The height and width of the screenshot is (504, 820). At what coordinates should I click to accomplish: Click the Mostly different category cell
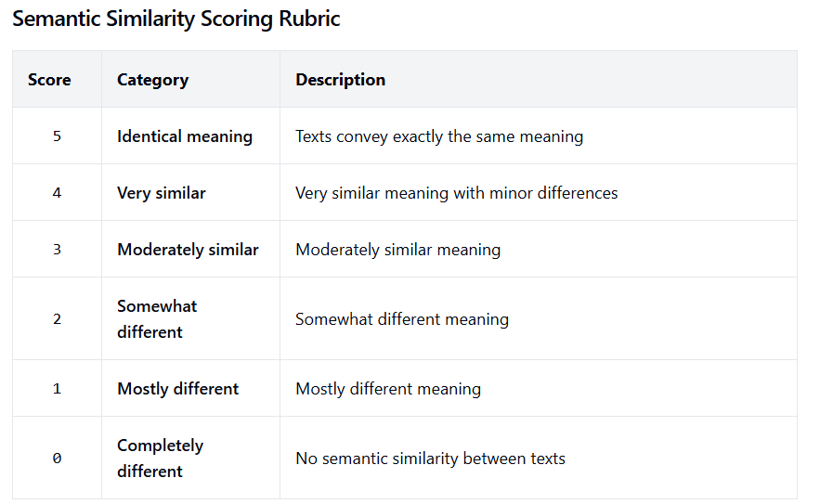point(177,389)
